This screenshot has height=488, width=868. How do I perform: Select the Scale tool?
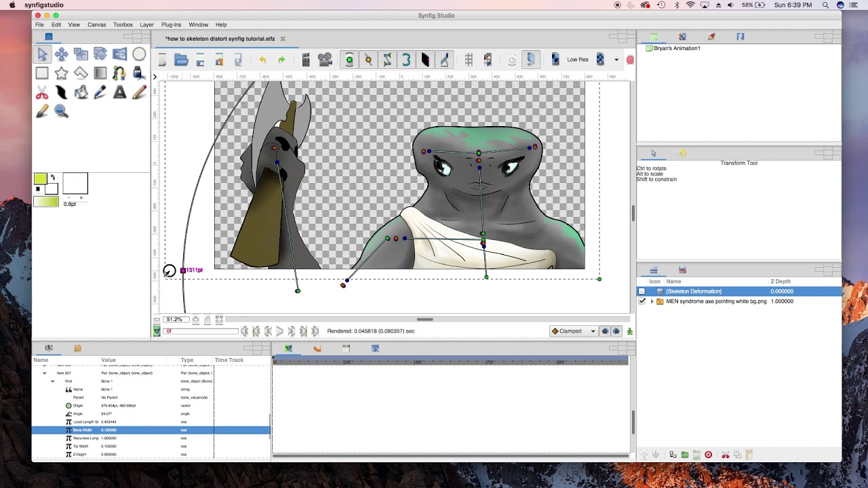point(81,54)
